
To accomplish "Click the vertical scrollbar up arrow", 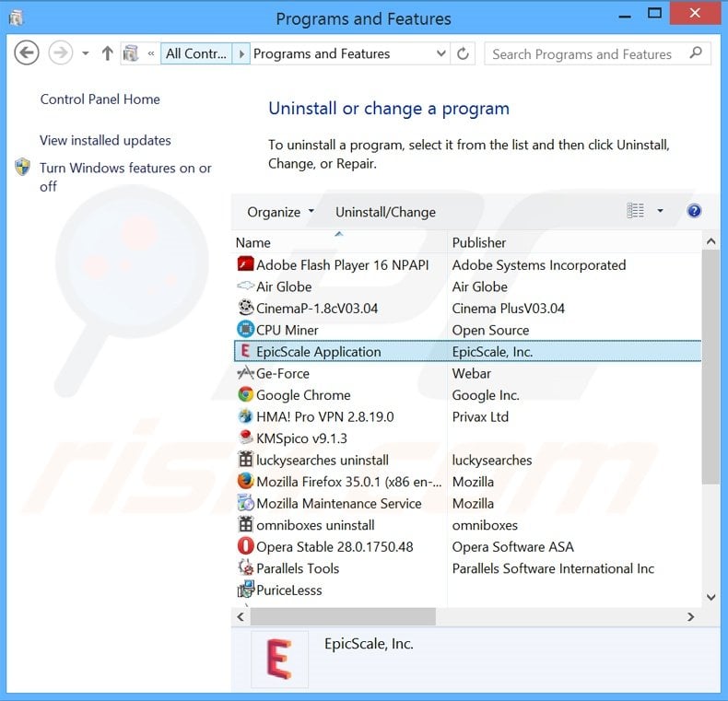I will tap(710, 241).
